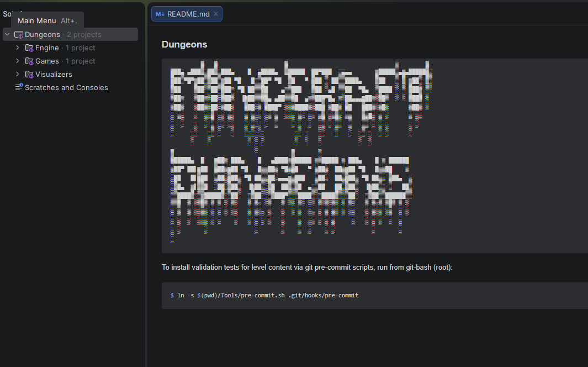Select the Visualizers tree item label

54,74
